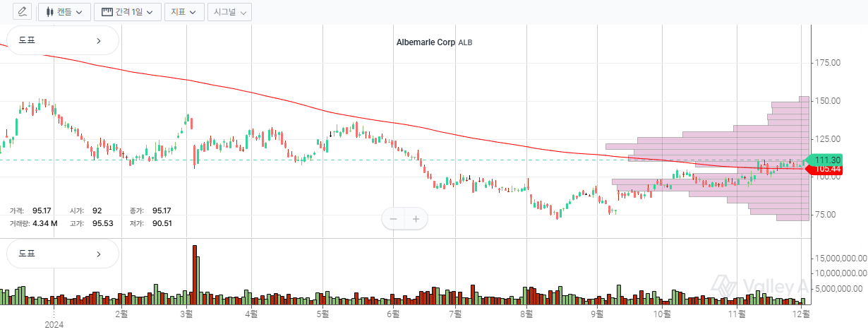868x332 pixels.
Task: Click the 9월 month label on axis
Action: [x=597, y=313]
